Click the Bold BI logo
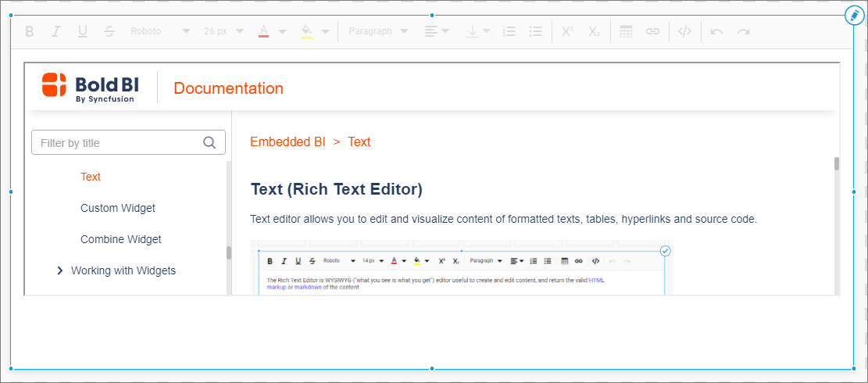 [x=90, y=88]
